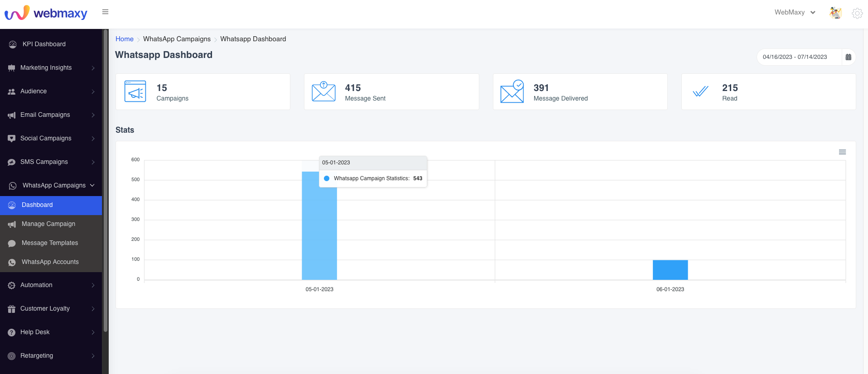Click the Automation gear icon
This screenshot has width=868, height=374.
pos(12,285)
